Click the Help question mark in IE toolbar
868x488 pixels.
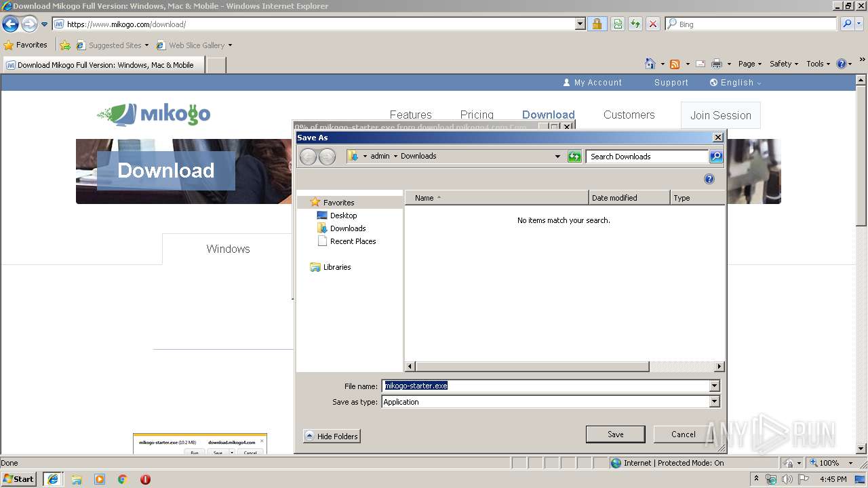(841, 64)
